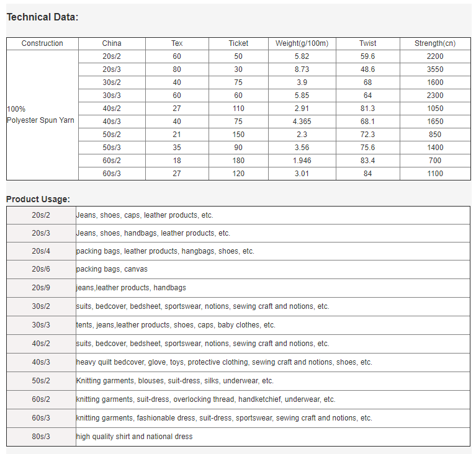Click strength value '3550'
This screenshot has width=476, height=454.
coord(435,69)
